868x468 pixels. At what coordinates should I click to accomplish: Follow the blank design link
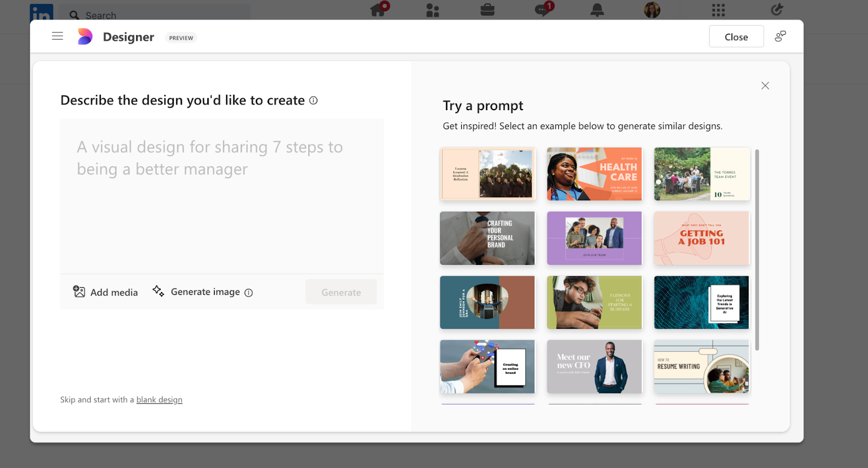tap(159, 400)
